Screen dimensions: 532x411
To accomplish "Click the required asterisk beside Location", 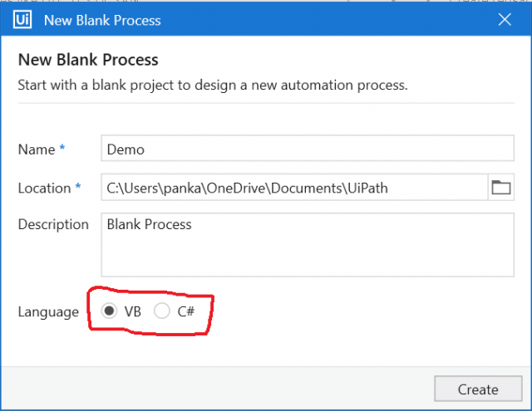I will (78, 188).
